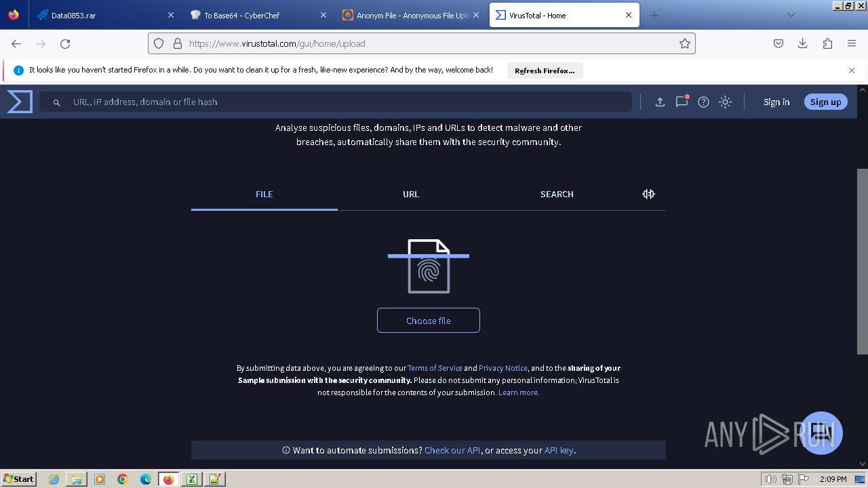Viewport: 868px width, 488px height.
Task: Open Excel from the taskbar
Action: click(192, 479)
